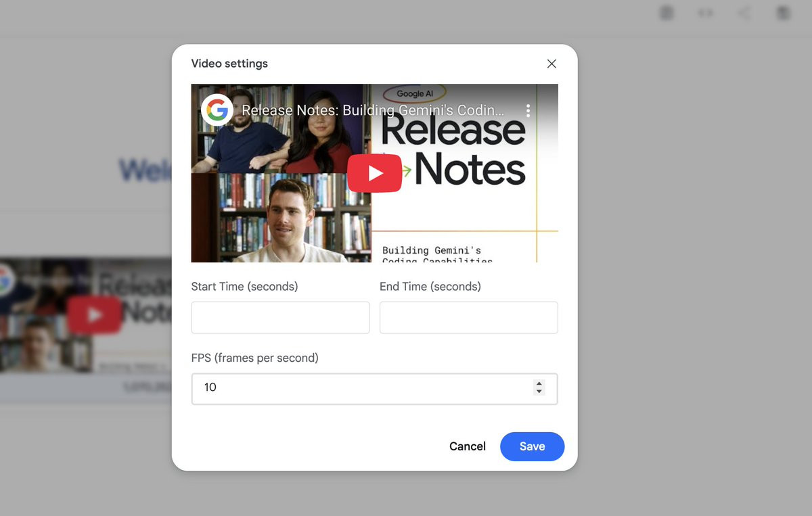This screenshot has width=812, height=516.
Task: Click the code brackets icon in background toolbar
Action: (x=705, y=13)
